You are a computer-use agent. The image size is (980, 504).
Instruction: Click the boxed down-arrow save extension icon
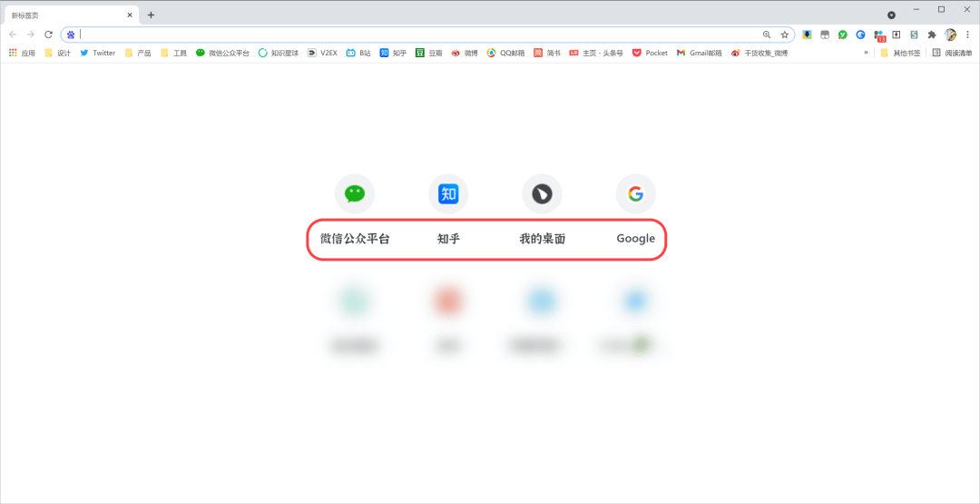[897, 35]
